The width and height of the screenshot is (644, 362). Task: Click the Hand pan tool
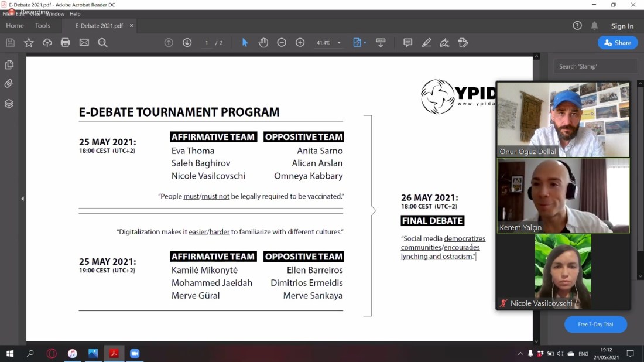(x=263, y=43)
